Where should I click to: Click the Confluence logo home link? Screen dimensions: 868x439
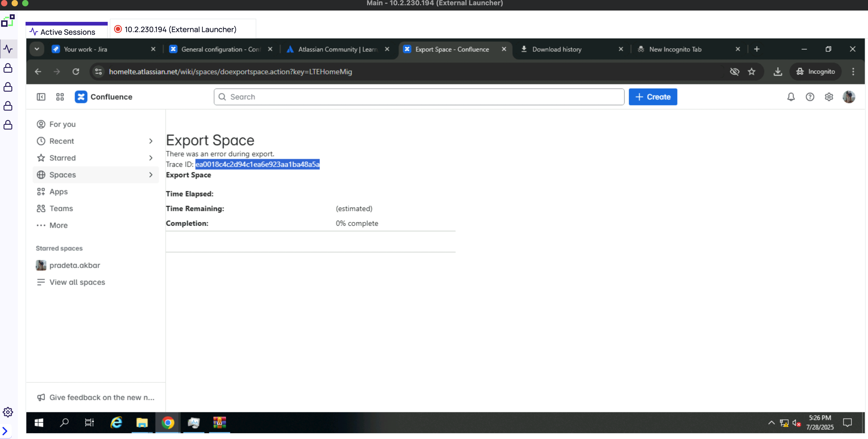click(x=103, y=97)
